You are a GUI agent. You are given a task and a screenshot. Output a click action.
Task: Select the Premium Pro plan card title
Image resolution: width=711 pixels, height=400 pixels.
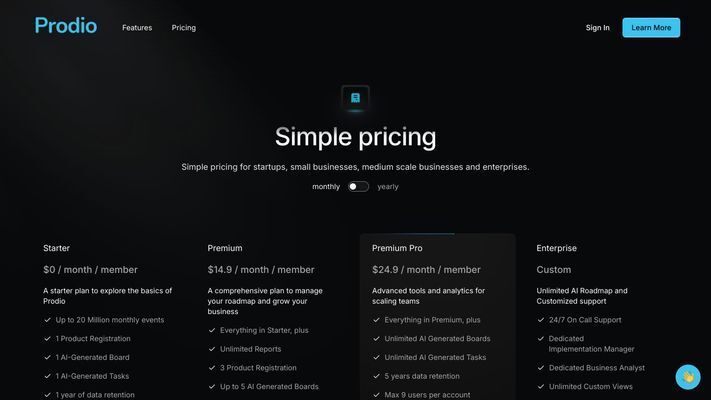(x=397, y=248)
